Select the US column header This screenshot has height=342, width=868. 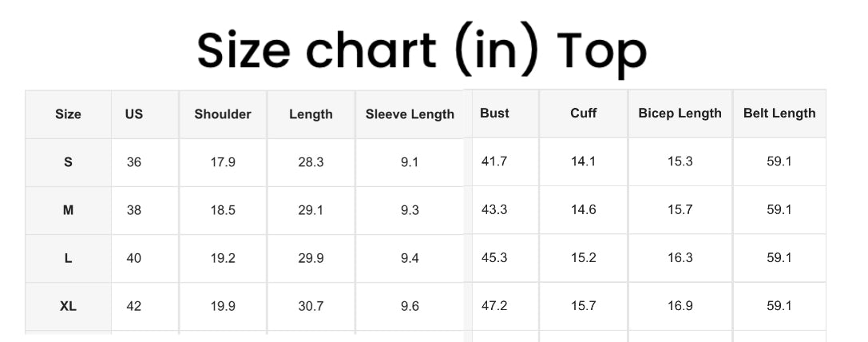tap(134, 114)
